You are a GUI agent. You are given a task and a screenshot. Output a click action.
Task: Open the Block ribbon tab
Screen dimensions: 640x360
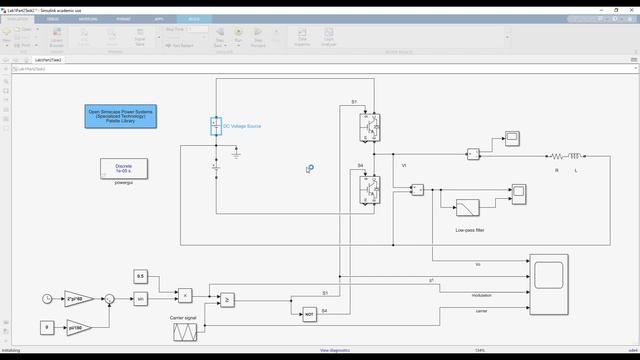[x=194, y=19]
